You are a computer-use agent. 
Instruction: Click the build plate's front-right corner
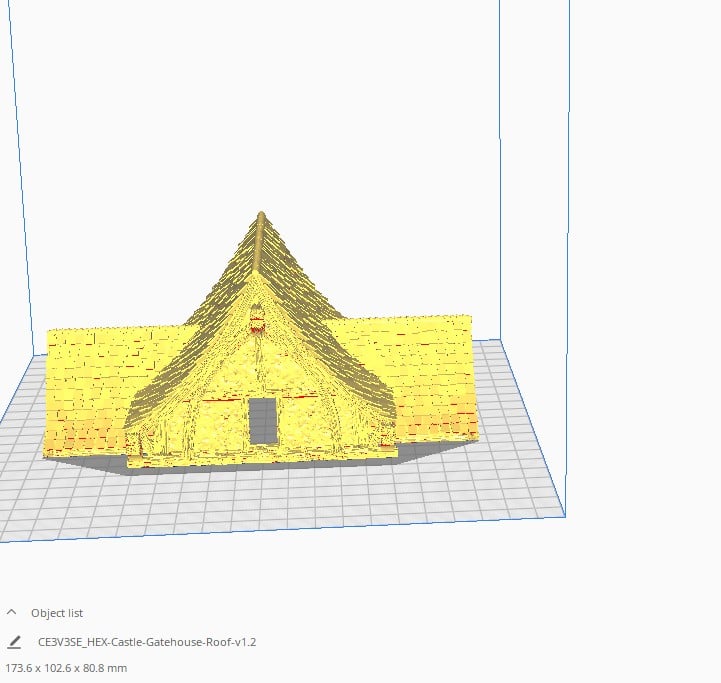pos(565,516)
